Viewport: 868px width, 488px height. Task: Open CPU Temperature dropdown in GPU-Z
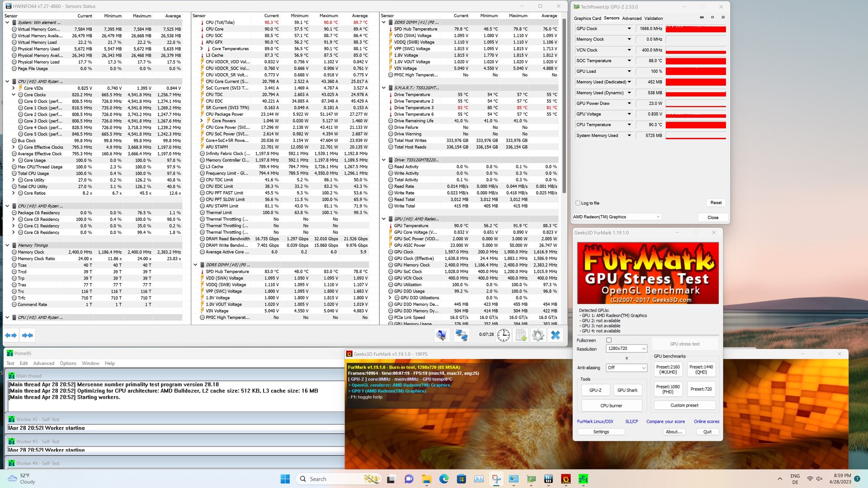coord(629,125)
